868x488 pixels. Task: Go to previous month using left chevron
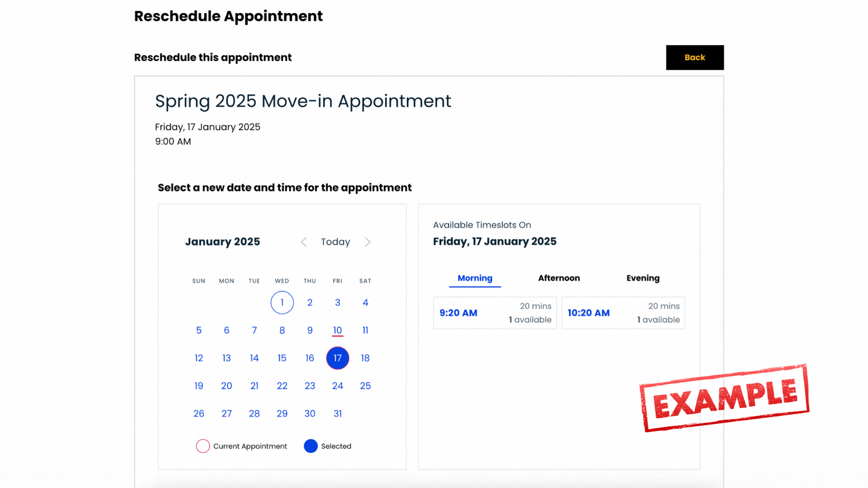[304, 242]
